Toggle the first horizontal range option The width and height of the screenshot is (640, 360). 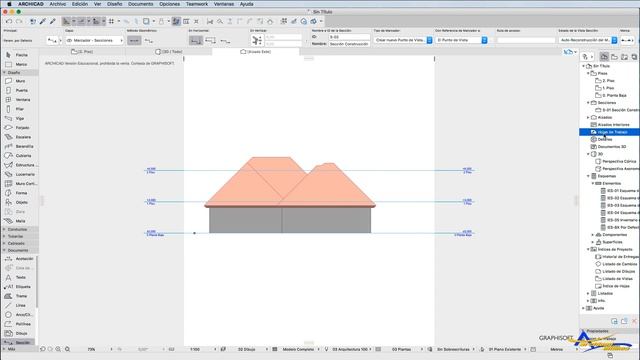pyautogui.click(x=196, y=40)
